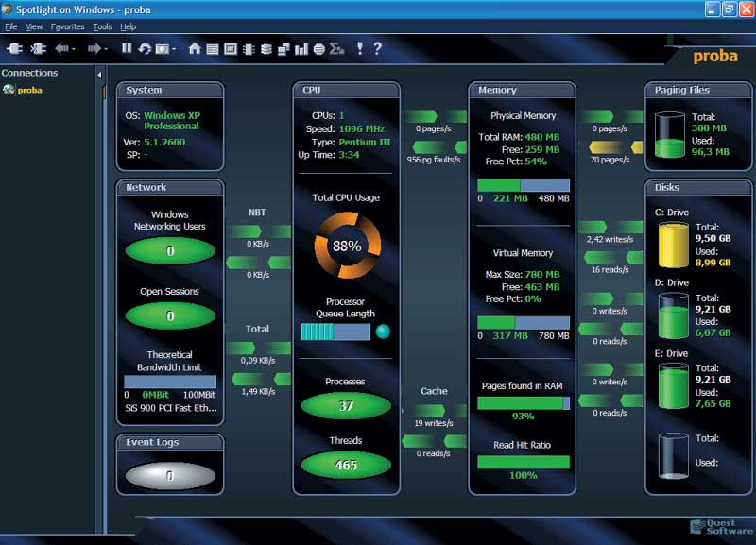Click the 88% Total CPU Usage gauge

point(347,246)
